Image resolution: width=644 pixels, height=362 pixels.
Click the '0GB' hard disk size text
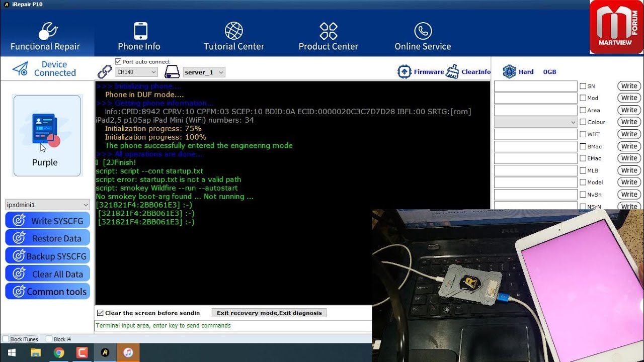(x=549, y=72)
